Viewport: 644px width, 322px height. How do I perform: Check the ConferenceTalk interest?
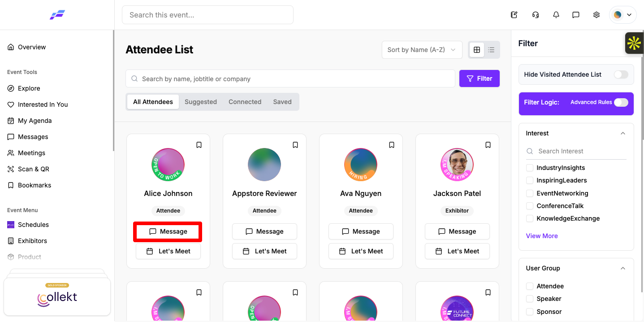point(530,206)
